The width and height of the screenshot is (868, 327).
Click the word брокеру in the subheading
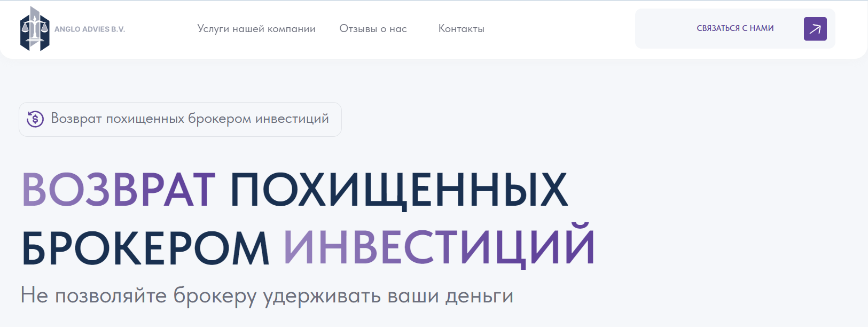coord(215,295)
